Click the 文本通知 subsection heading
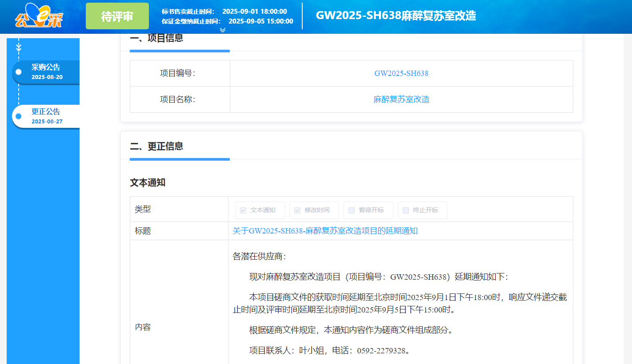Viewport: 632px width, 364px height. pos(147,182)
